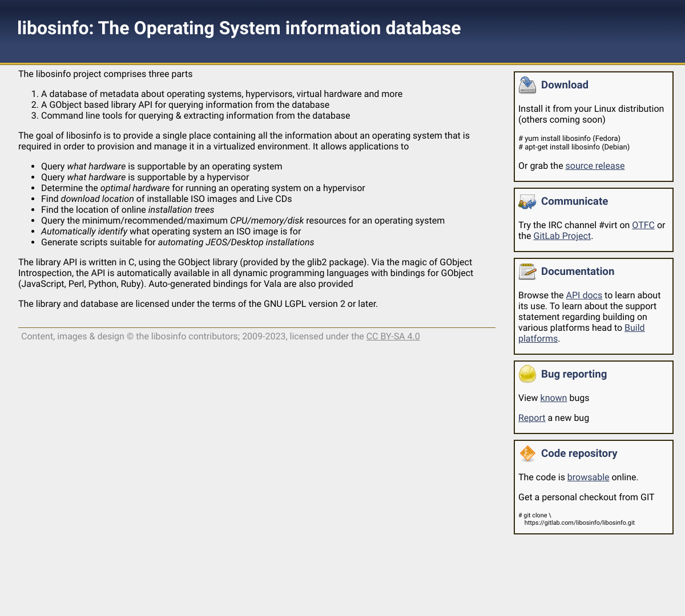Click bullet 'automating JEOS/Desktop installations'

click(x=178, y=242)
